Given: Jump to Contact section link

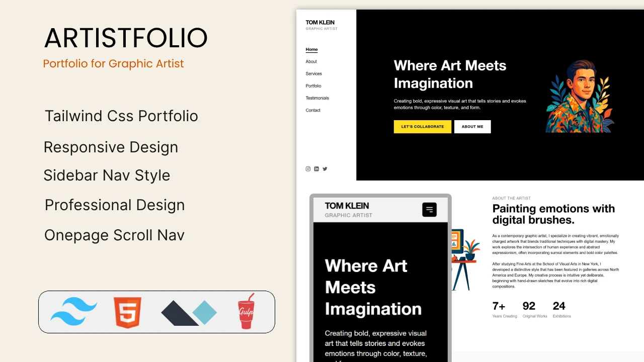Looking at the screenshot, I should click(x=313, y=110).
